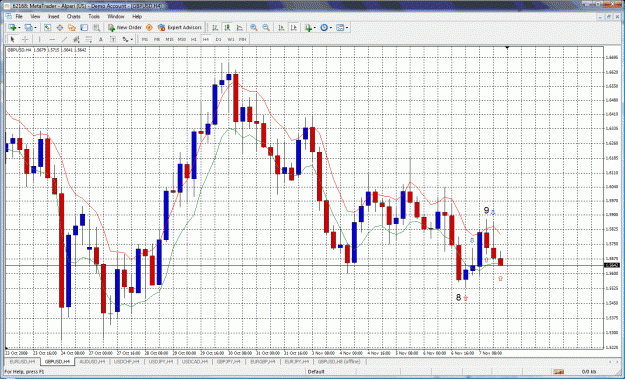Switch chart to H1 timeframe
625x379 pixels.
194,39
